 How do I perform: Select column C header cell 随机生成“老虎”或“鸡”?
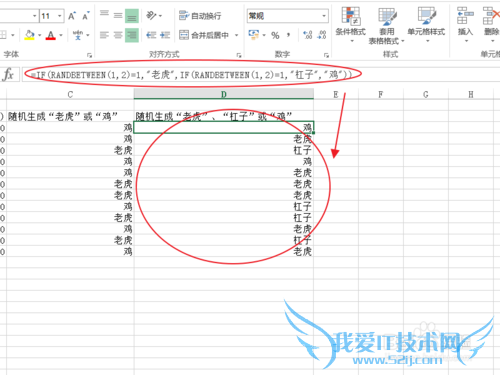[70, 116]
